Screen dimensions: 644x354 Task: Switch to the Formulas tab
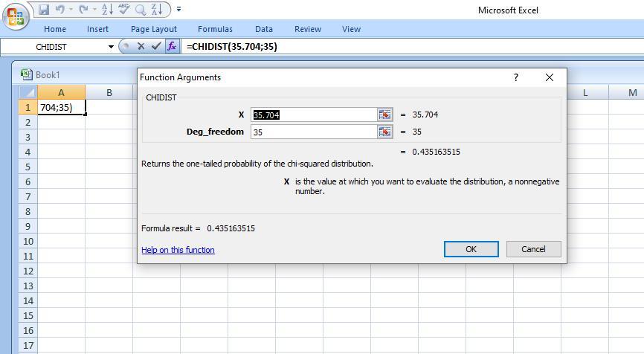tap(215, 29)
